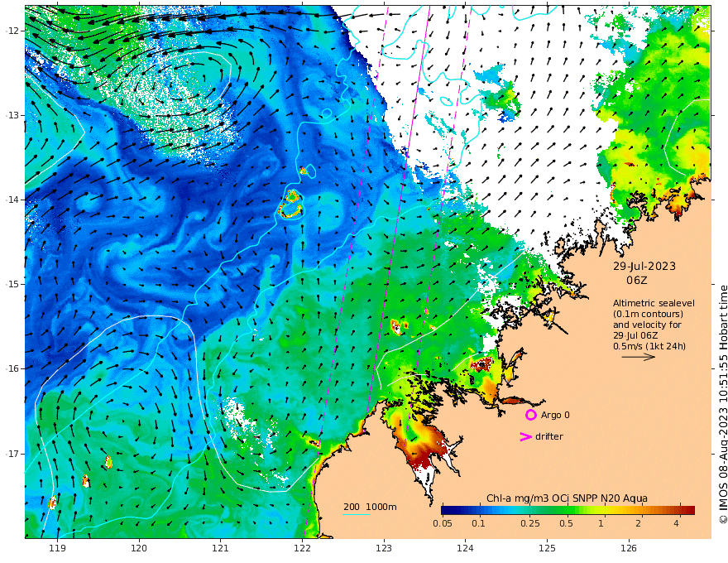The width and height of the screenshot is (728, 563).
Task: Click the latitude axis label '-15'
Action: pyautogui.click(x=12, y=284)
